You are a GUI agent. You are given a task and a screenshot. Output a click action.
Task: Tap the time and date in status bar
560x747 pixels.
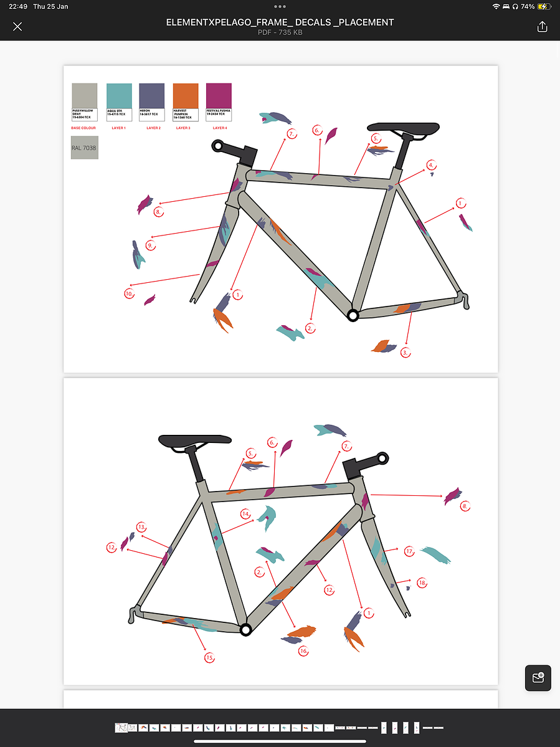click(39, 7)
